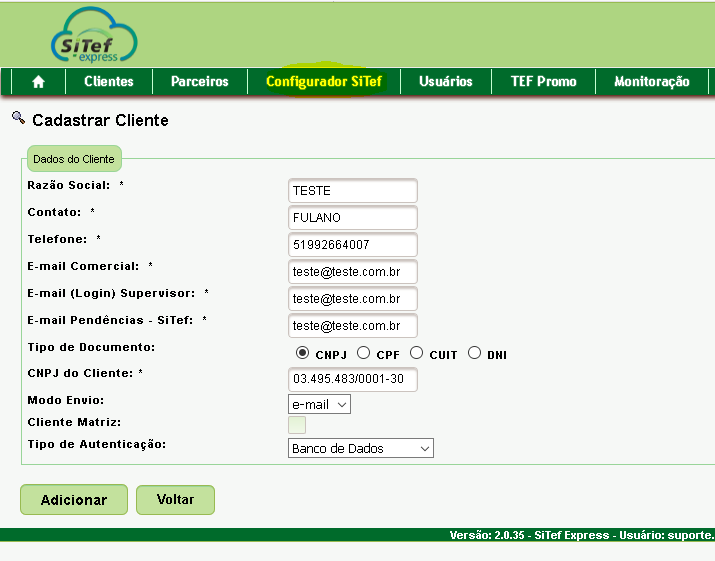Open the Usuários menu
The width and height of the screenshot is (715, 561).
tap(446, 82)
